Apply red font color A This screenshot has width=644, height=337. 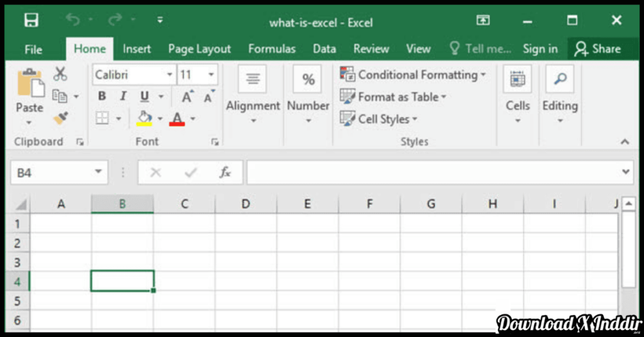(177, 119)
